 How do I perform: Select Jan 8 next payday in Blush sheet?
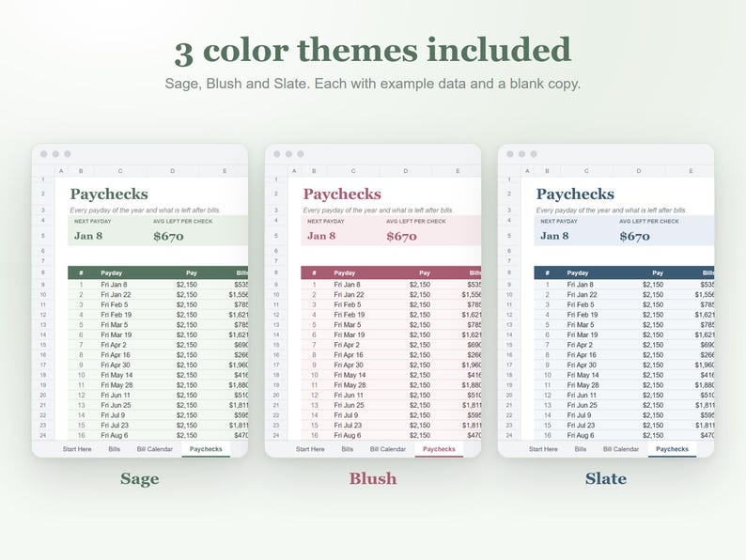(x=321, y=236)
